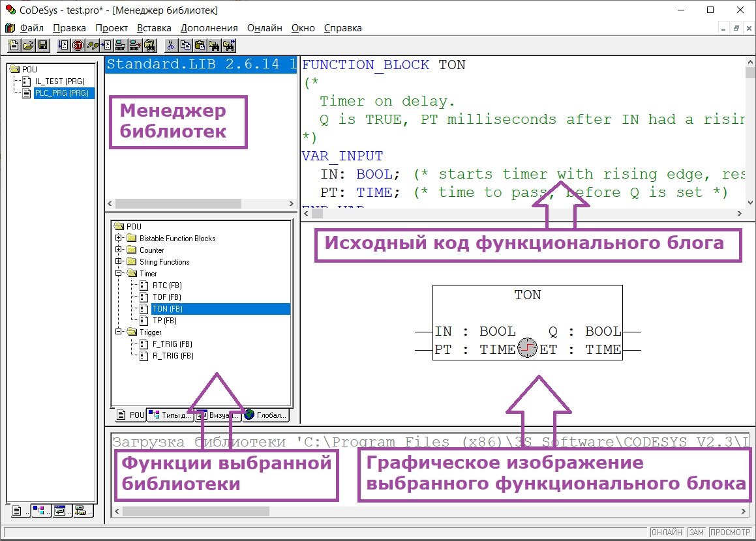Click the Run toolbar icon with down arrow
Screen dimensions: 756x541
coord(63,46)
